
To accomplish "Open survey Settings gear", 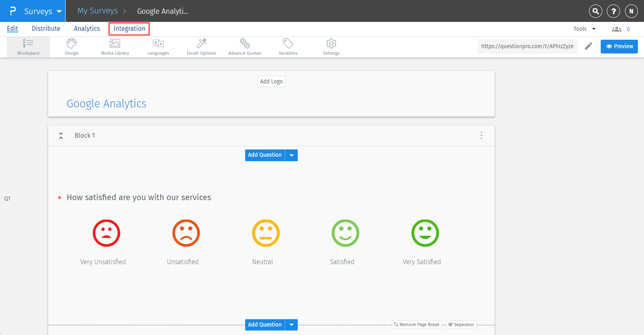I will (331, 47).
